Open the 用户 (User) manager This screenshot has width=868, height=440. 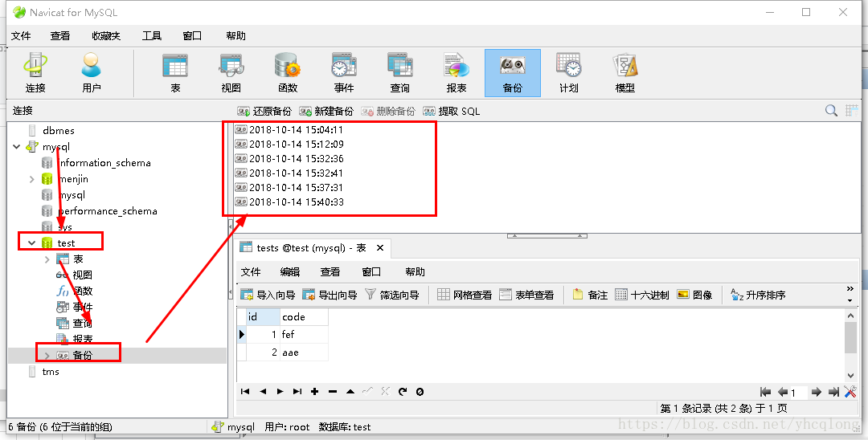tap(92, 72)
